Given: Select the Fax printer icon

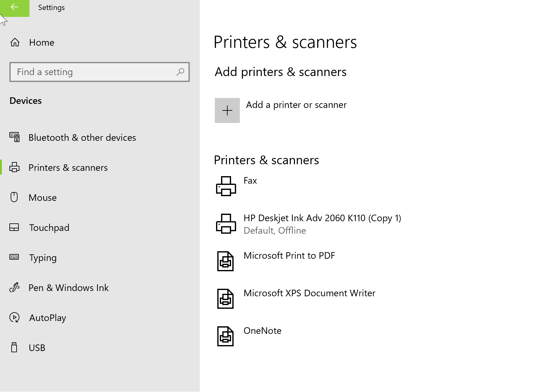Looking at the screenshot, I should 226,186.
